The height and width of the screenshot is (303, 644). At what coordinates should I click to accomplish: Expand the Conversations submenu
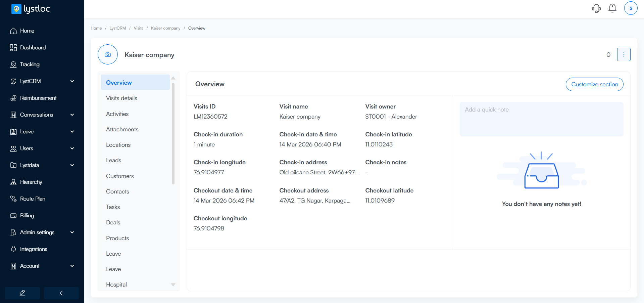pyautogui.click(x=72, y=115)
